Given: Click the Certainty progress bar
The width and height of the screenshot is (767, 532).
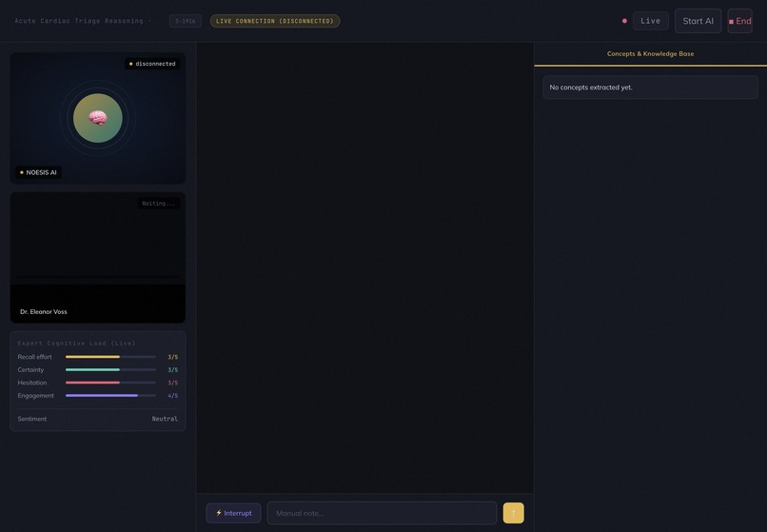Looking at the screenshot, I should pos(110,369).
